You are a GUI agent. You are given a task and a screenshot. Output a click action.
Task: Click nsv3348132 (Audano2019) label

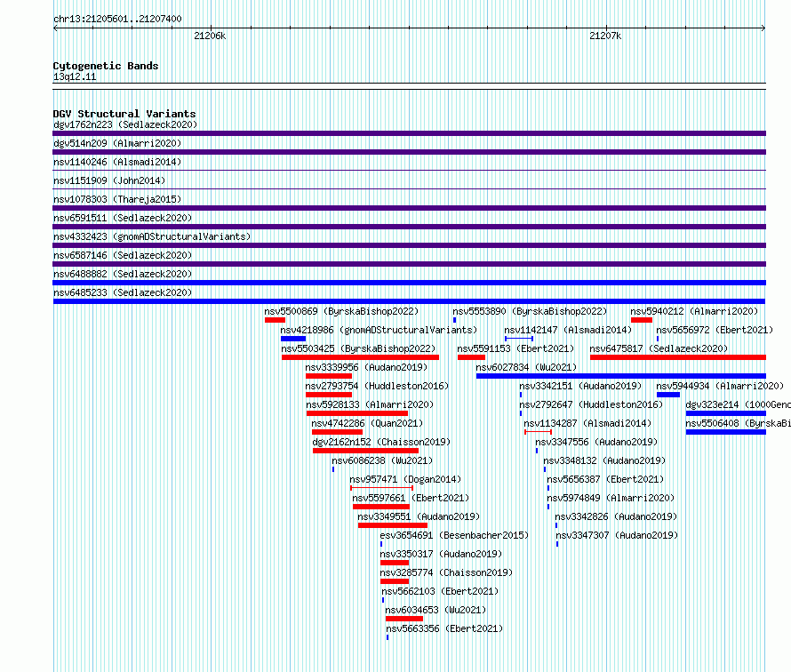(604, 460)
